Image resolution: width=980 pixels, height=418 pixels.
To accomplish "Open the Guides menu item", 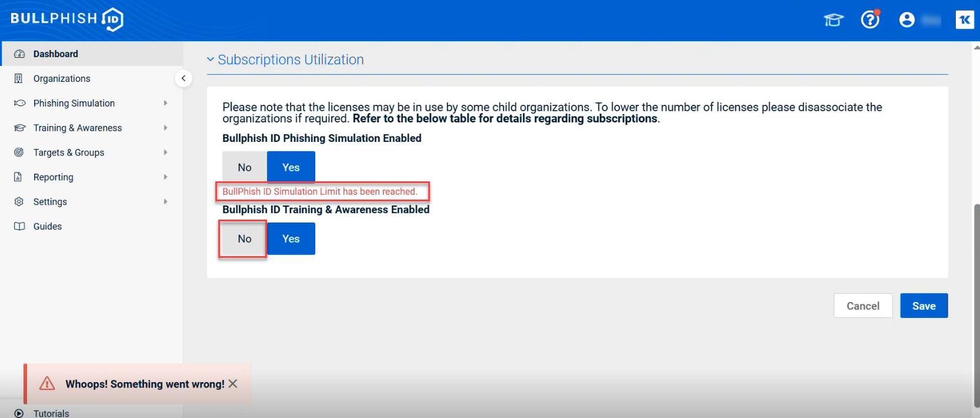I will [92, 227].
